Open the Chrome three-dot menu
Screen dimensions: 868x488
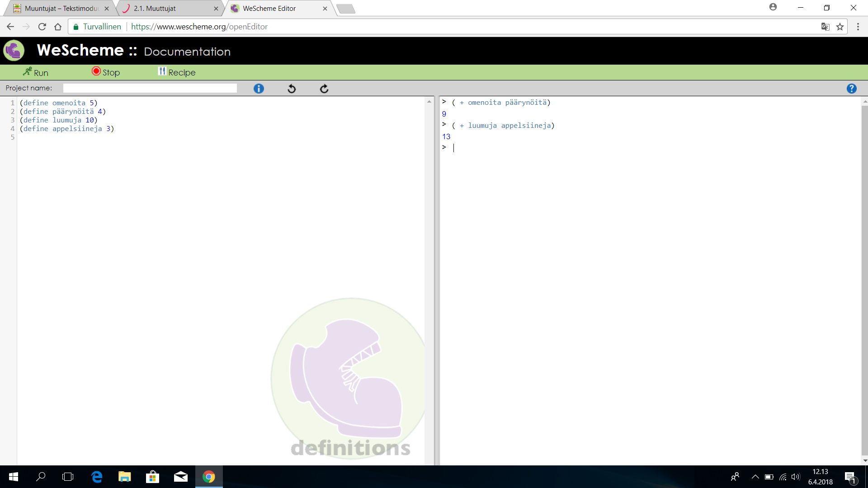pos(858,27)
